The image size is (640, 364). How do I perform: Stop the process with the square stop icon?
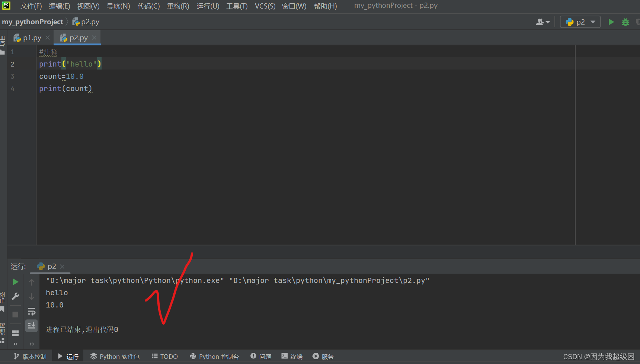click(x=15, y=314)
